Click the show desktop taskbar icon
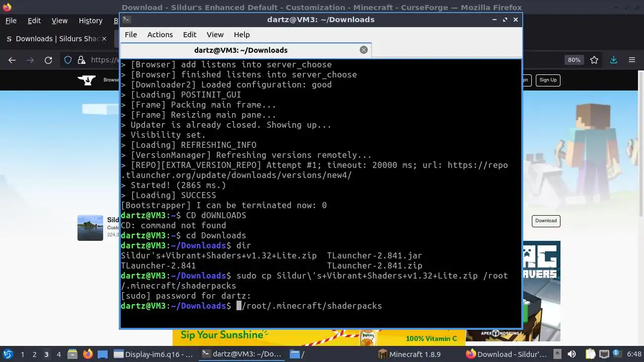This screenshot has width=644, height=362. [102, 354]
